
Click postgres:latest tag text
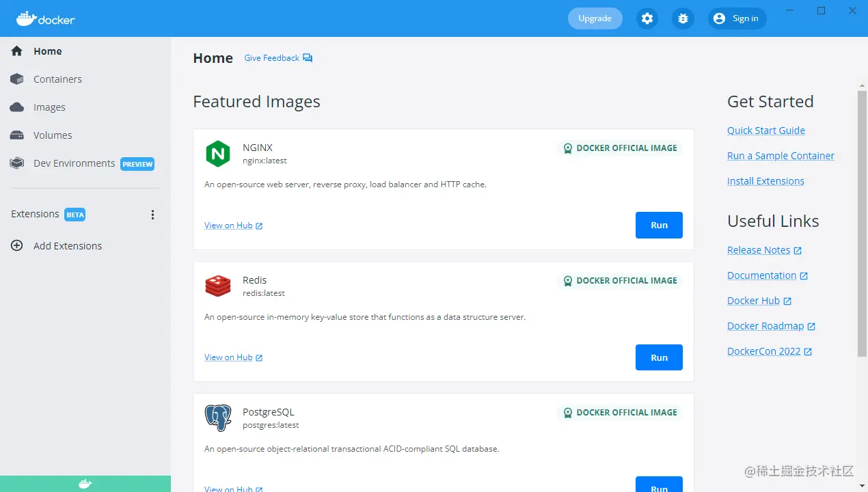pos(271,425)
